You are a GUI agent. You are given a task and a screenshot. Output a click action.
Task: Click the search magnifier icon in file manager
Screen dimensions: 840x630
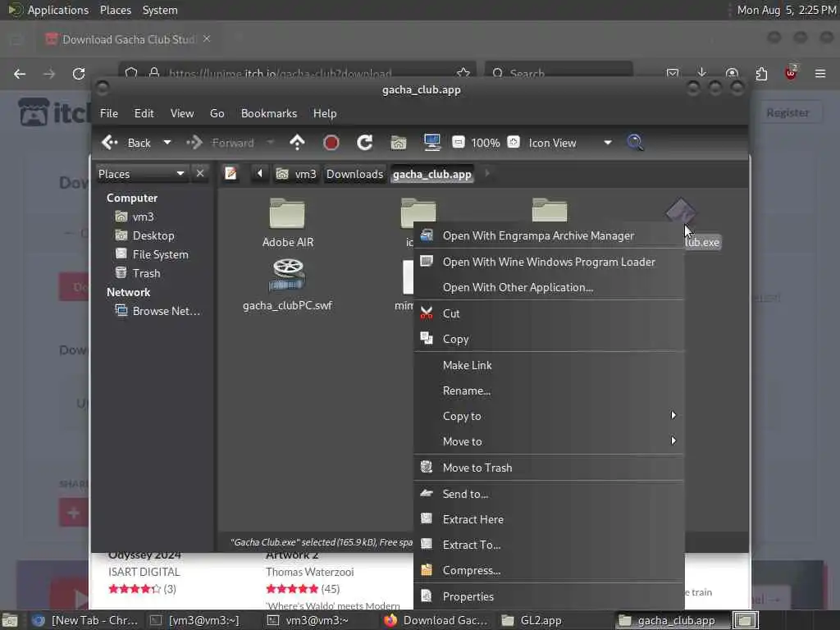(635, 143)
